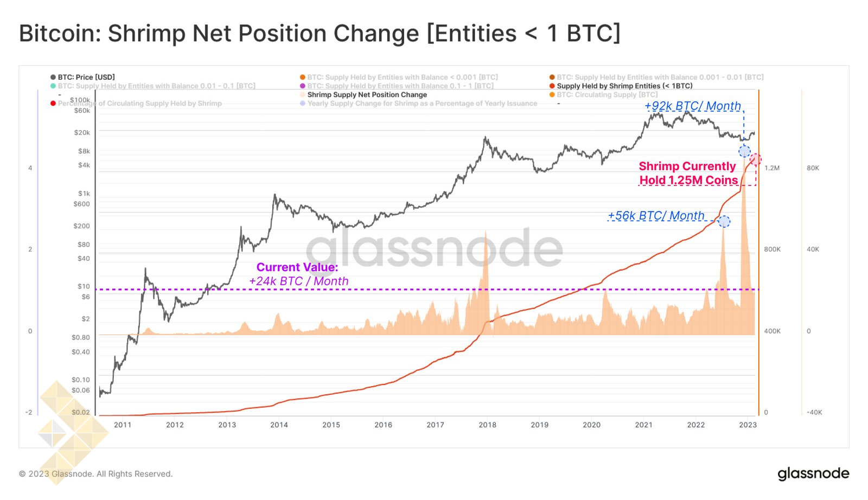This screenshot has width=868, height=500.
Task: Click the gold diamond watermark logo bottom-left
Action: [x=65, y=428]
